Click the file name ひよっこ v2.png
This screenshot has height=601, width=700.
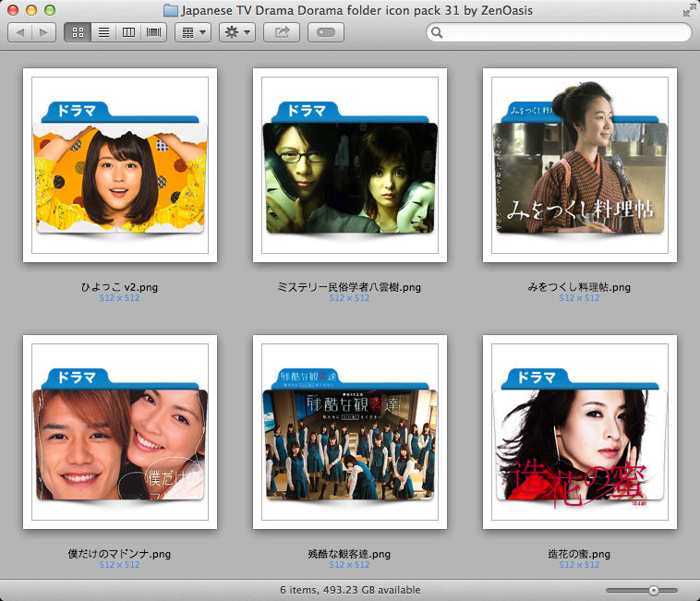pyautogui.click(x=119, y=287)
